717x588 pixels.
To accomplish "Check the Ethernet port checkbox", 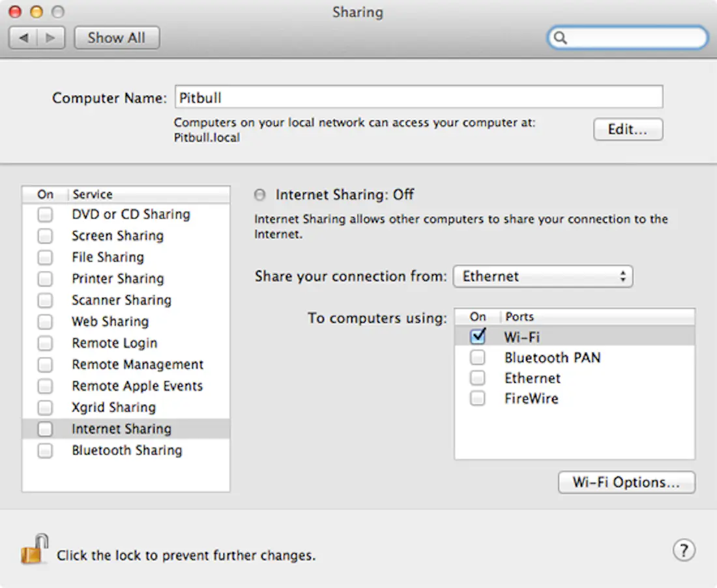I will click(478, 378).
